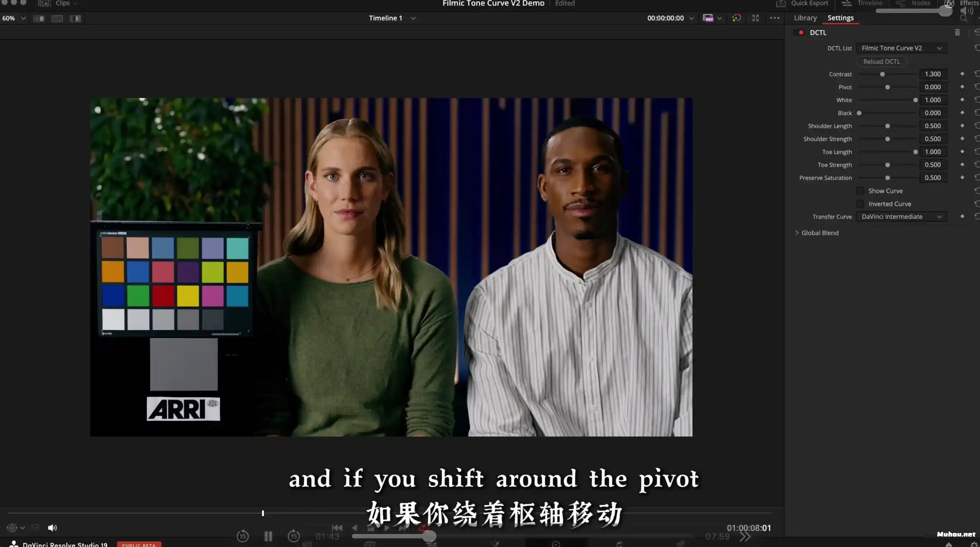Enable the Show Curve checkbox
Image resolution: width=980 pixels, height=547 pixels.
pos(860,191)
